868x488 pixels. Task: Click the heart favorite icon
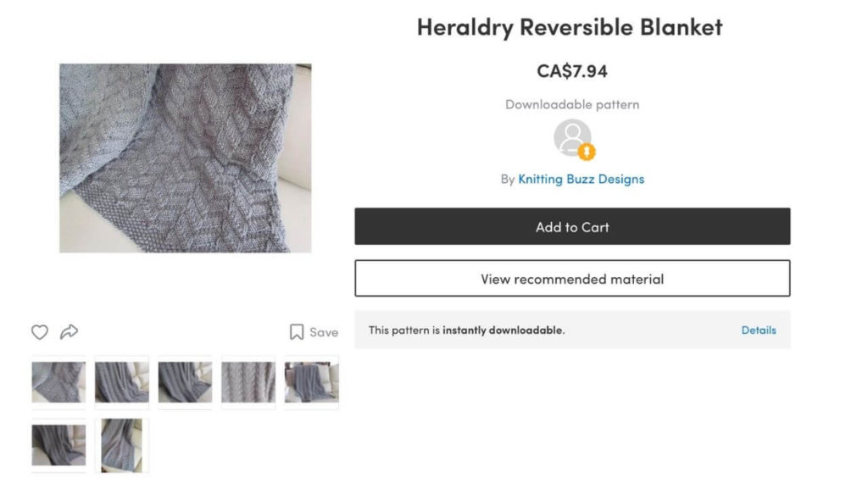pos(39,332)
